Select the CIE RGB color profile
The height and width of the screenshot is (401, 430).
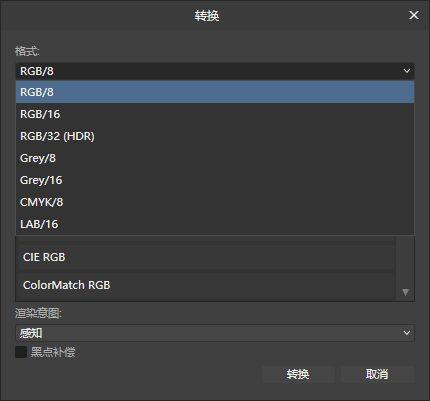(x=207, y=257)
